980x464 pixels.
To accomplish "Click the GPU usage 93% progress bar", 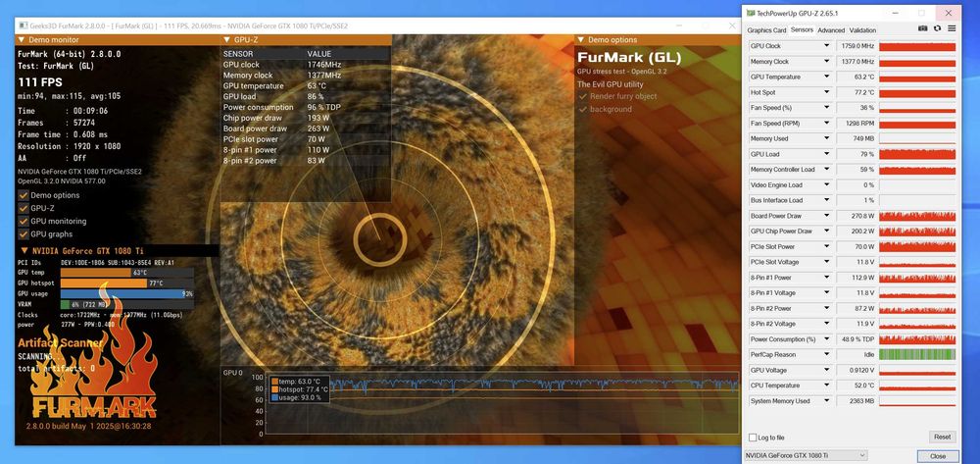I will pyautogui.click(x=126, y=294).
